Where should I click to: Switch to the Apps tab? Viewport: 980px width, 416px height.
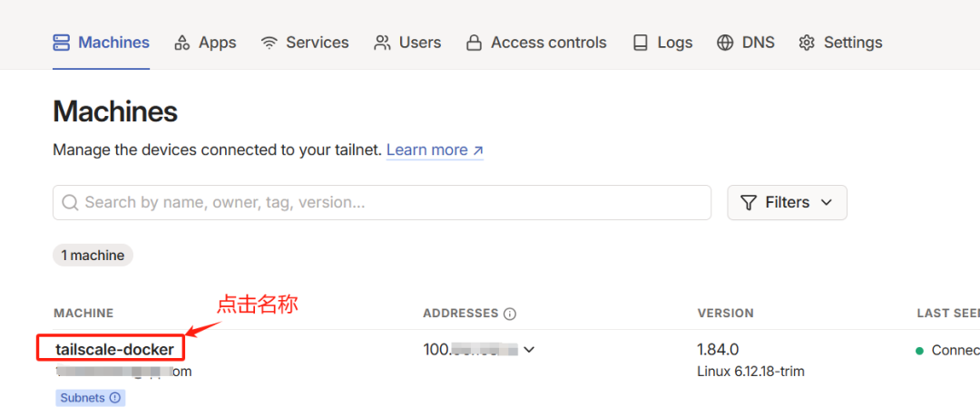(x=205, y=43)
